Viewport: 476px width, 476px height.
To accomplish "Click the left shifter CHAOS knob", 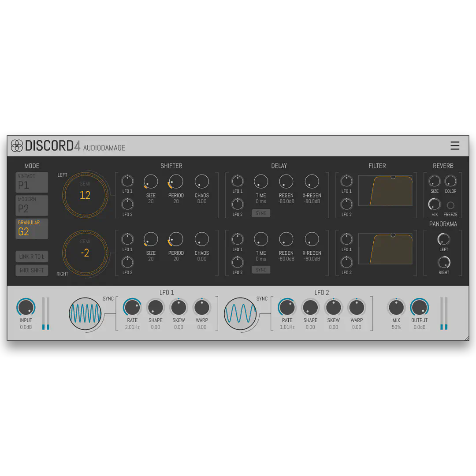I will (201, 182).
